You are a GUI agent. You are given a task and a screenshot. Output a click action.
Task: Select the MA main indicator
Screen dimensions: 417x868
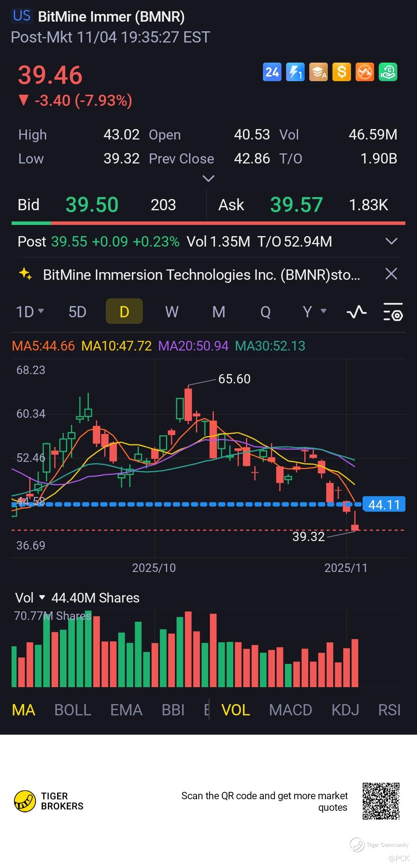(24, 710)
